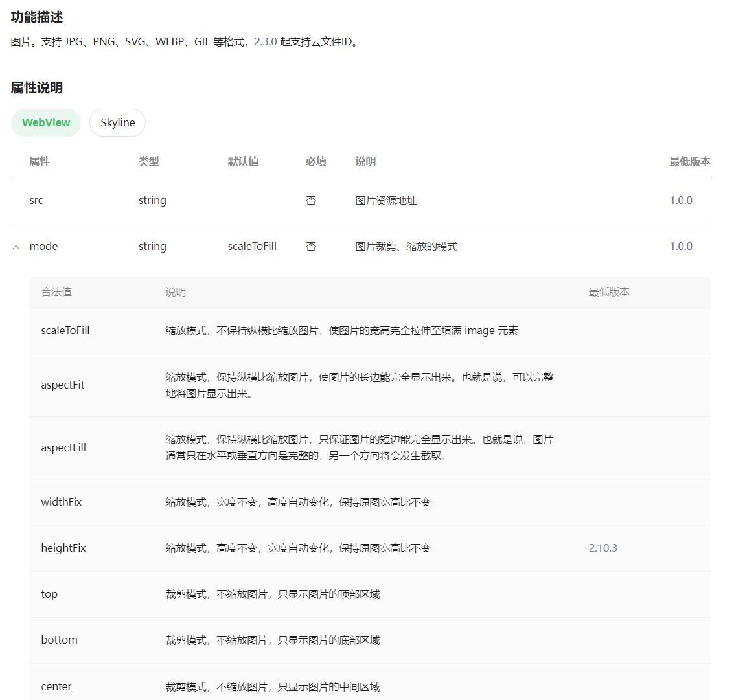
Task: Open the 2.3.0 version link
Action: tap(266, 41)
